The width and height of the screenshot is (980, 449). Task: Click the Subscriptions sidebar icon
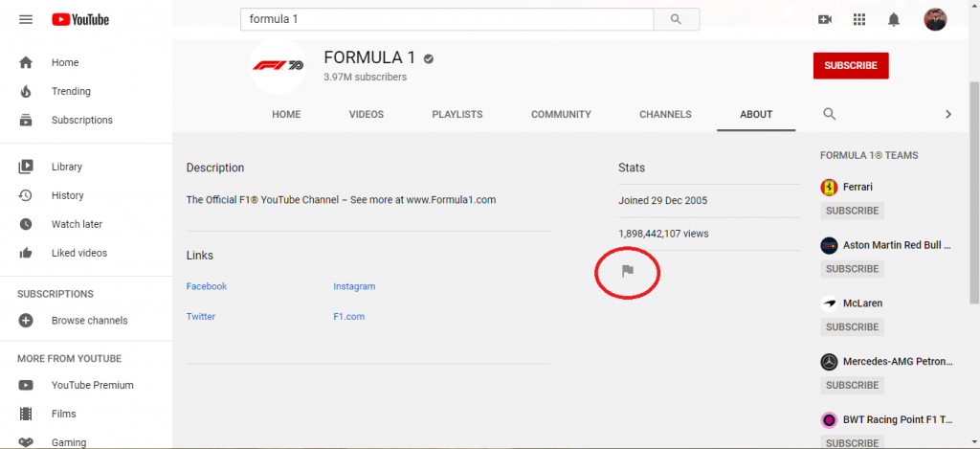coord(26,120)
